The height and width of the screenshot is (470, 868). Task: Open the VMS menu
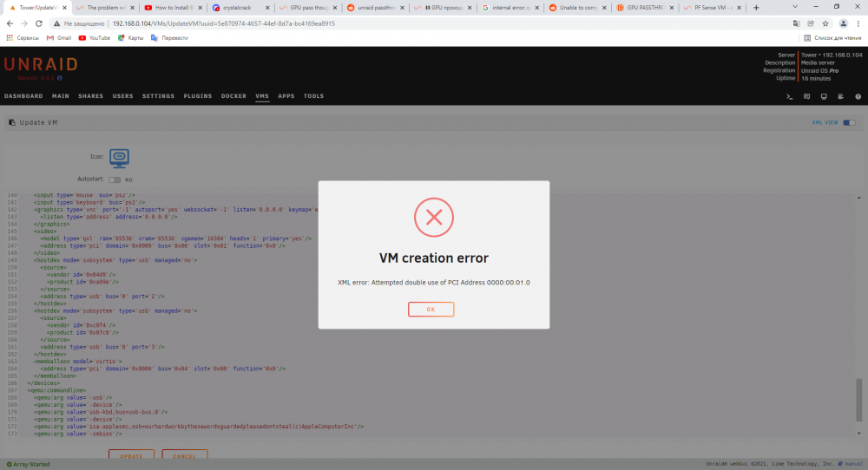262,96
